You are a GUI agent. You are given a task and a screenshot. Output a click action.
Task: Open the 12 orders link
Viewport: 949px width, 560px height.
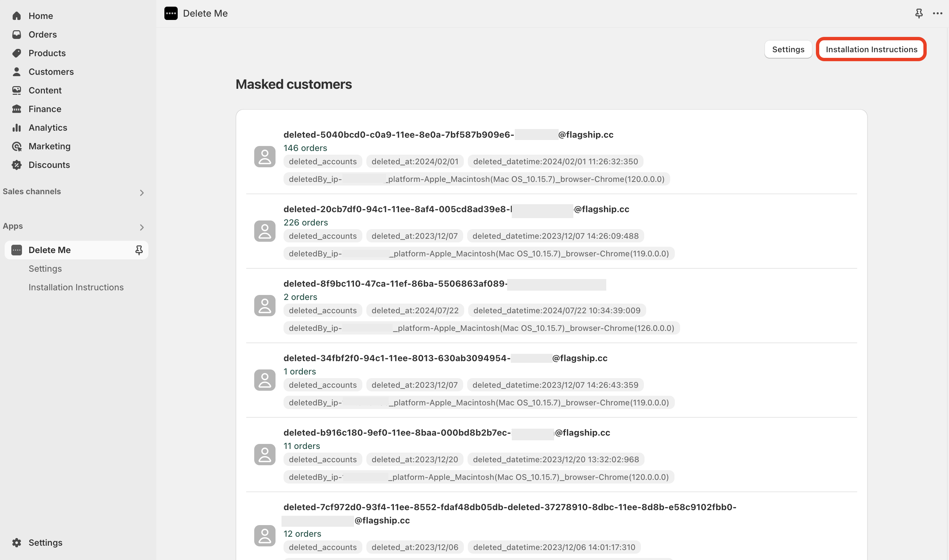(302, 534)
